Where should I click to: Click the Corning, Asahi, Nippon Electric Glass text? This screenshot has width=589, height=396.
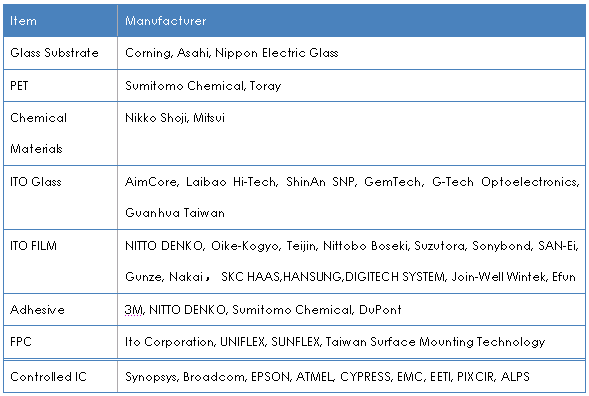click(231, 53)
